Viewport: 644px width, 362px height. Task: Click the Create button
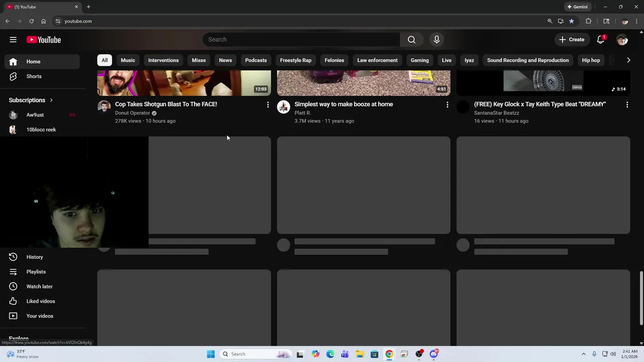click(572, 40)
